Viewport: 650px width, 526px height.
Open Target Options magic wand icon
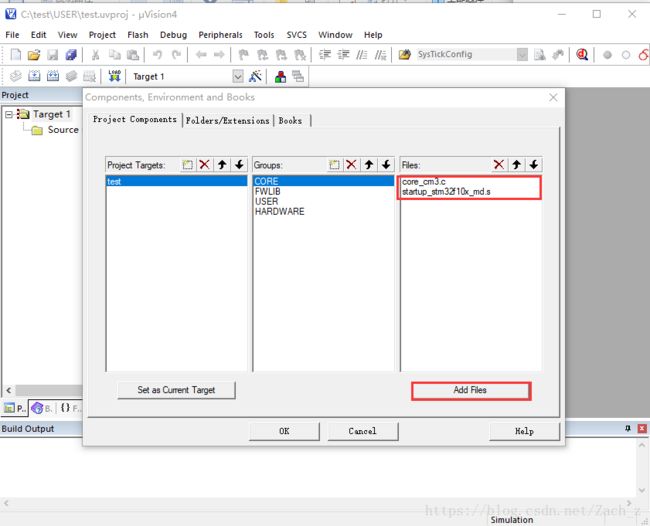click(255, 76)
